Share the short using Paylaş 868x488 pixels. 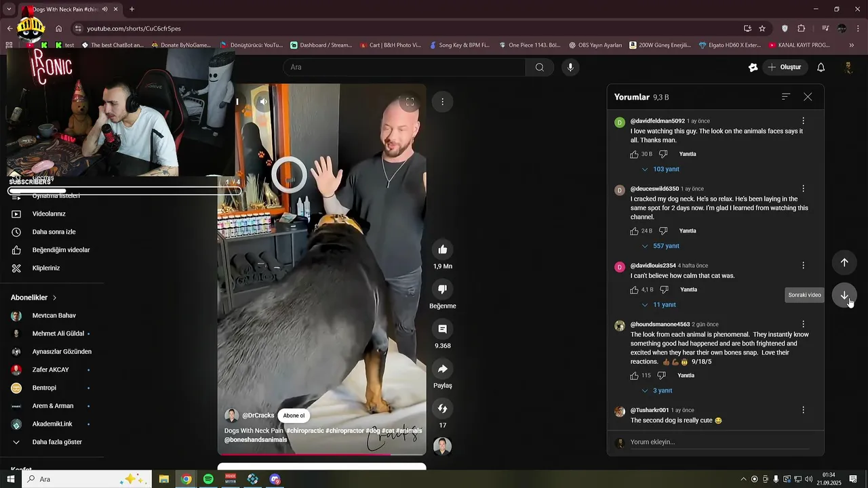tap(442, 369)
